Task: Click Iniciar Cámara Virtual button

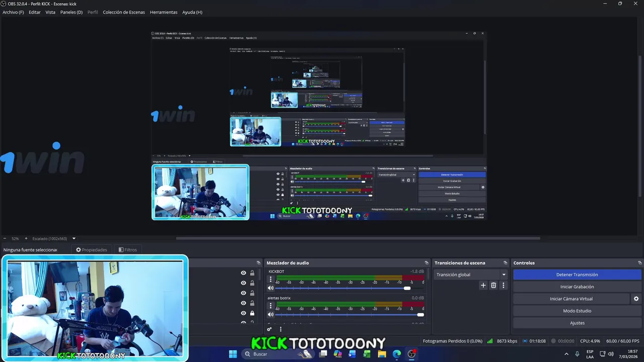Action: 571,299
